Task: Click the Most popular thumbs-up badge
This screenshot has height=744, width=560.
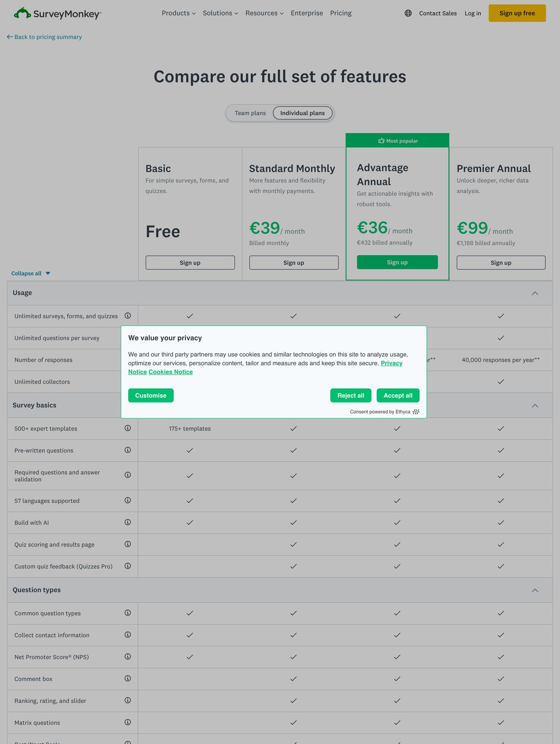Action: (398, 141)
